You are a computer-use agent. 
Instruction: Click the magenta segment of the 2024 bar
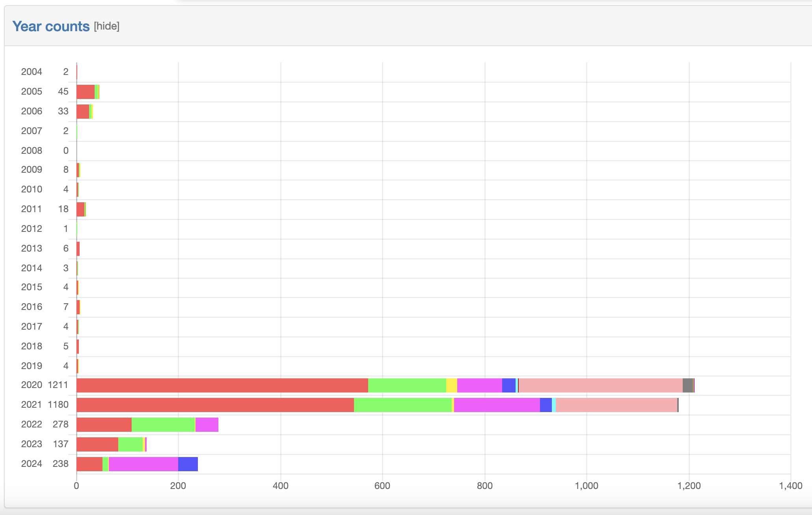[x=143, y=464]
